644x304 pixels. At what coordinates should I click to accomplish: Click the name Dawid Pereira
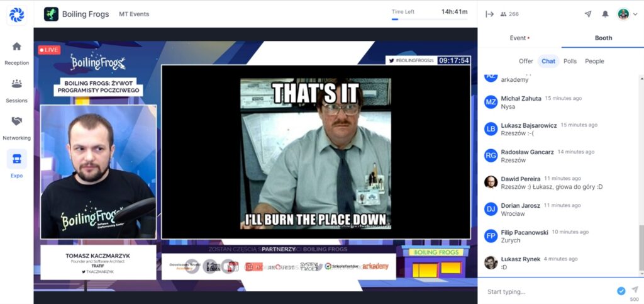coord(520,179)
